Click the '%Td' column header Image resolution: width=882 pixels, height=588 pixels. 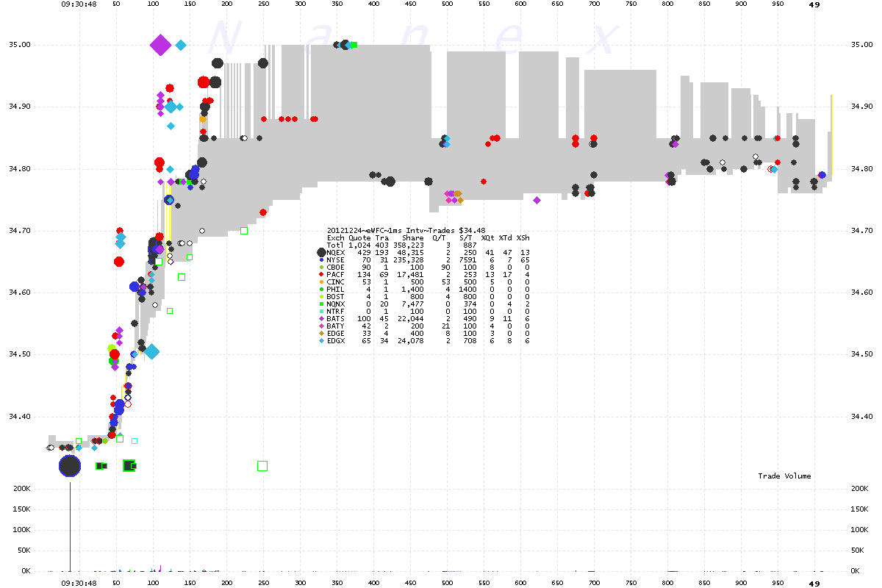(x=505, y=238)
